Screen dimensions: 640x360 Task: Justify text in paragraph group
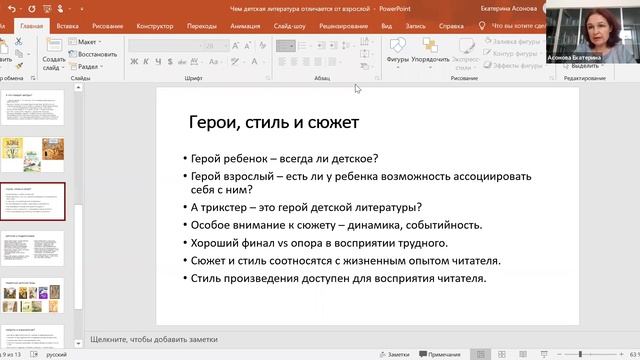pyautogui.click(x=318, y=62)
